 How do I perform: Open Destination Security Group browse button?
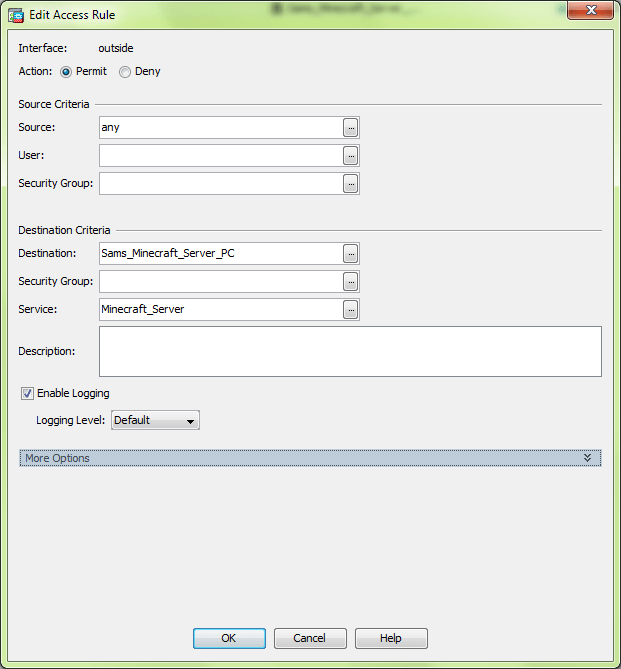tap(350, 282)
